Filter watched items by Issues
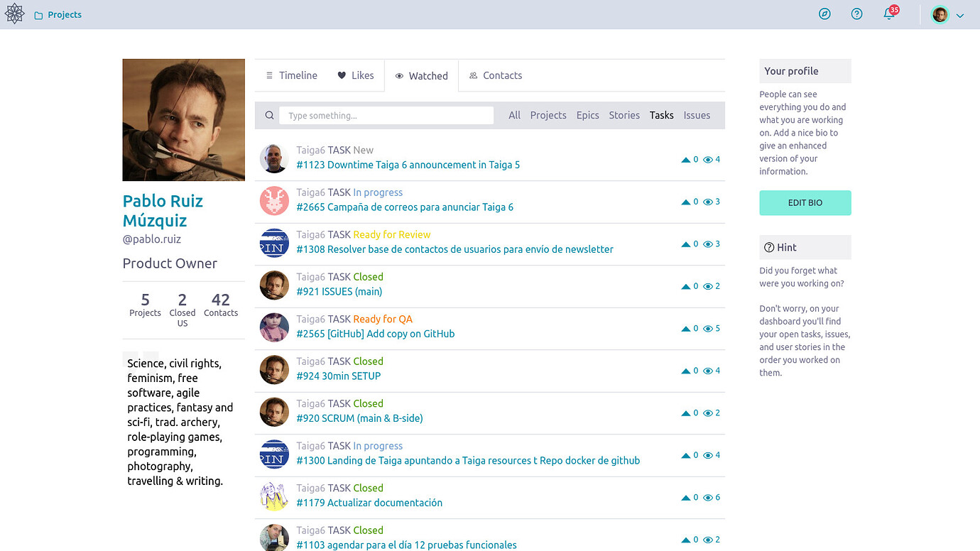The image size is (980, 551). [697, 115]
